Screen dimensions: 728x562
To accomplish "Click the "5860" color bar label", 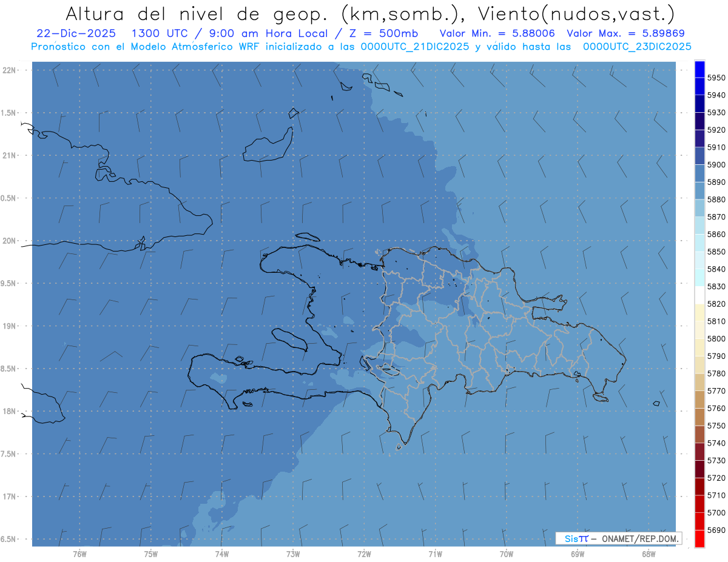I will (716, 234).
